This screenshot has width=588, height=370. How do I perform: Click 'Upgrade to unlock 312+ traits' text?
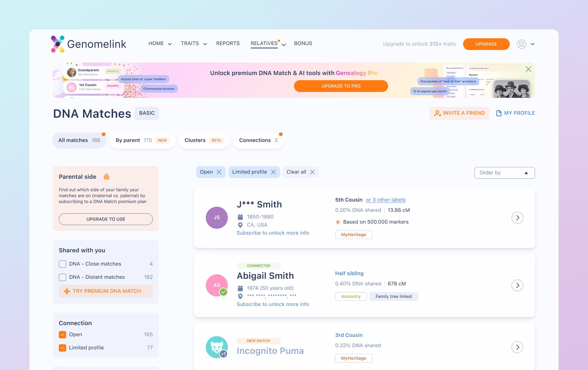click(419, 44)
